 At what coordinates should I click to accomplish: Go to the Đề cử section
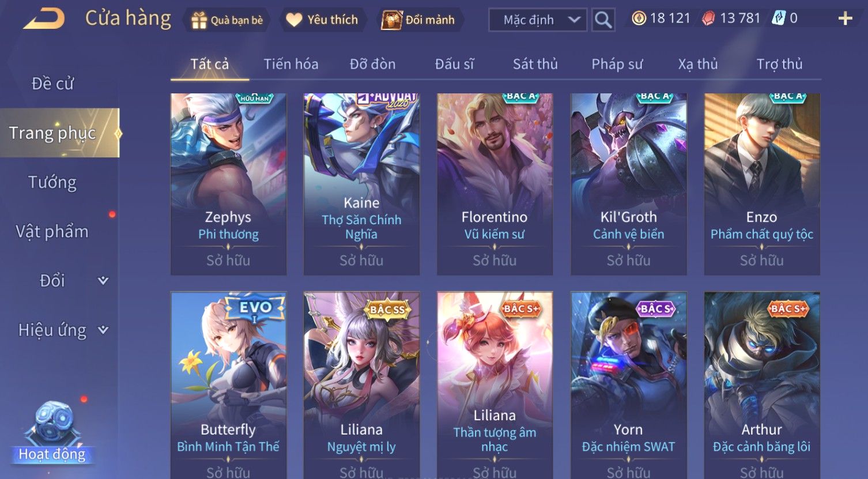52,84
